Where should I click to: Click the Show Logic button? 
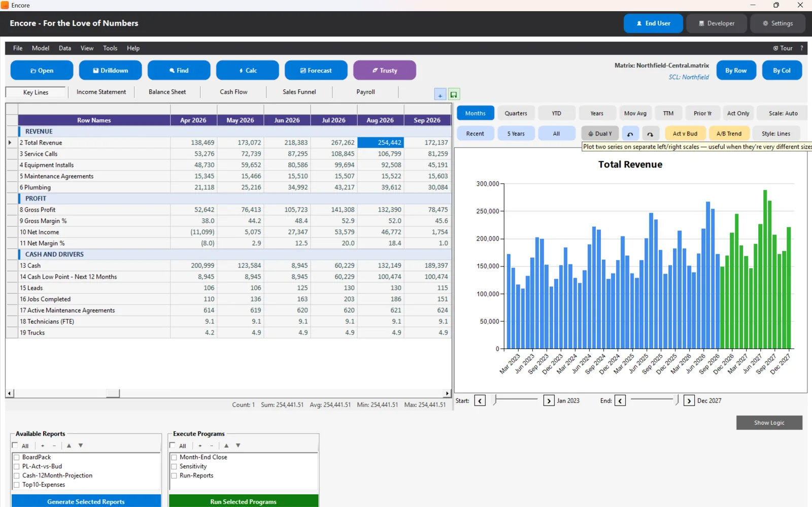[769, 423]
